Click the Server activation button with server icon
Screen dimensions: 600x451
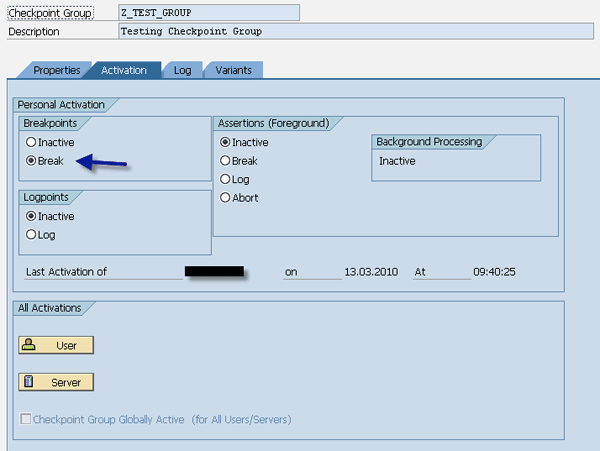coord(56,382)
